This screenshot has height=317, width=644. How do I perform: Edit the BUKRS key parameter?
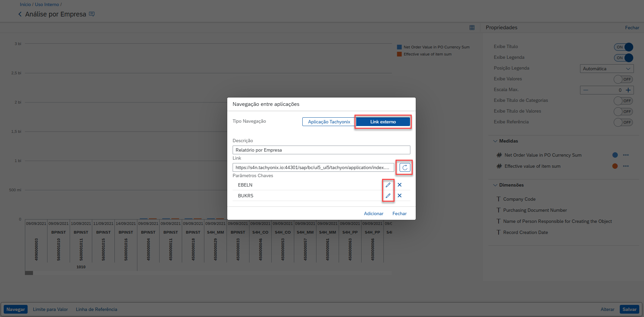[388, 196]
